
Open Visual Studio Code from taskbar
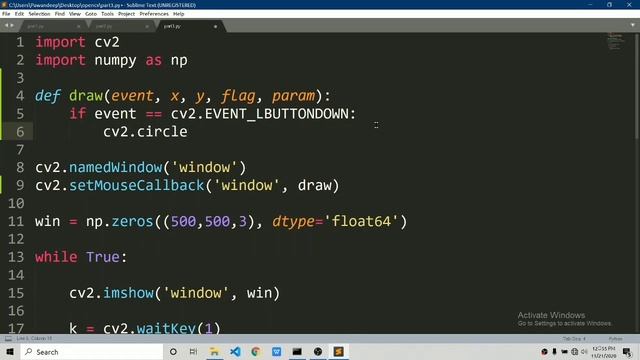pos(235,352)
